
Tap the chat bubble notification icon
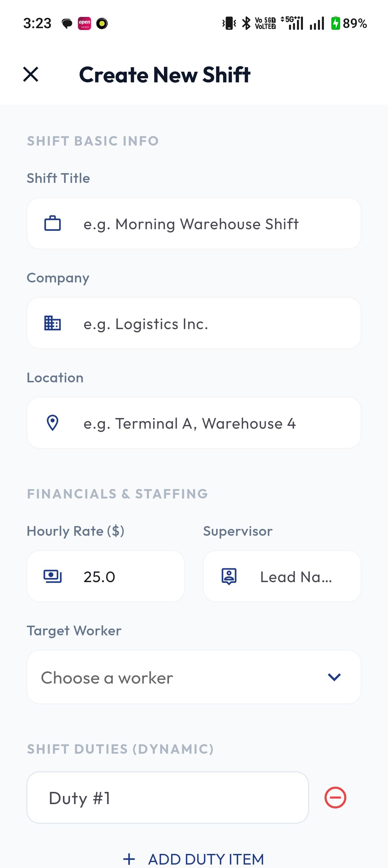67,23
